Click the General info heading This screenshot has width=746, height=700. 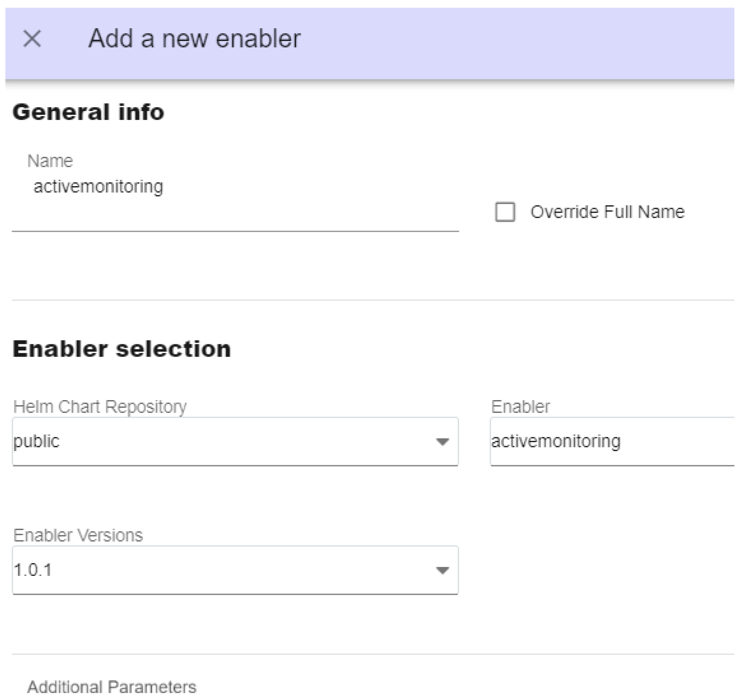[88, 113]
